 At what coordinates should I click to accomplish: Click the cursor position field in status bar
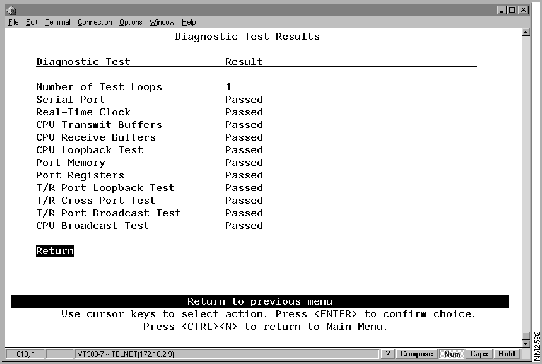tap(25, 354)
